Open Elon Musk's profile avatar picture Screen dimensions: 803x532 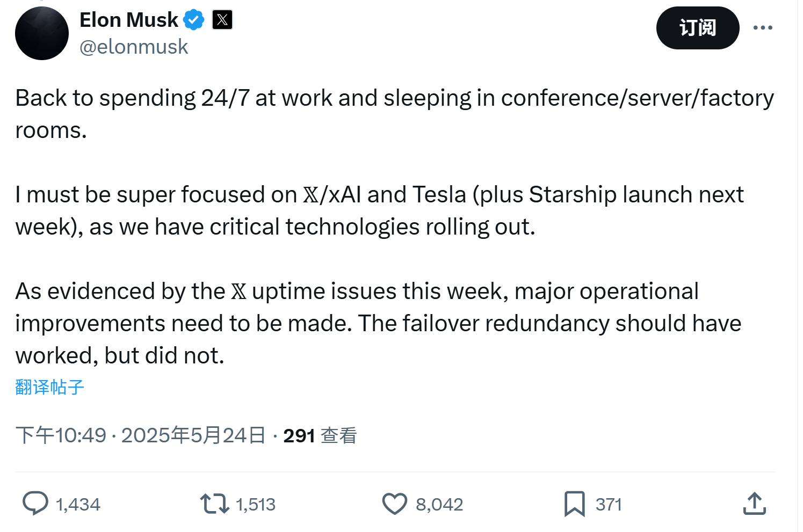tap(42, 33)
